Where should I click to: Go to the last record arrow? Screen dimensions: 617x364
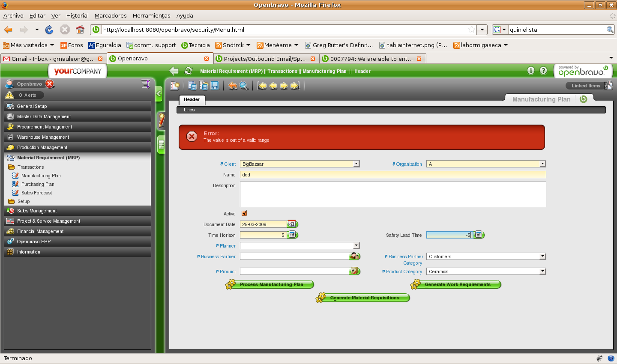[x=295, y=86]
